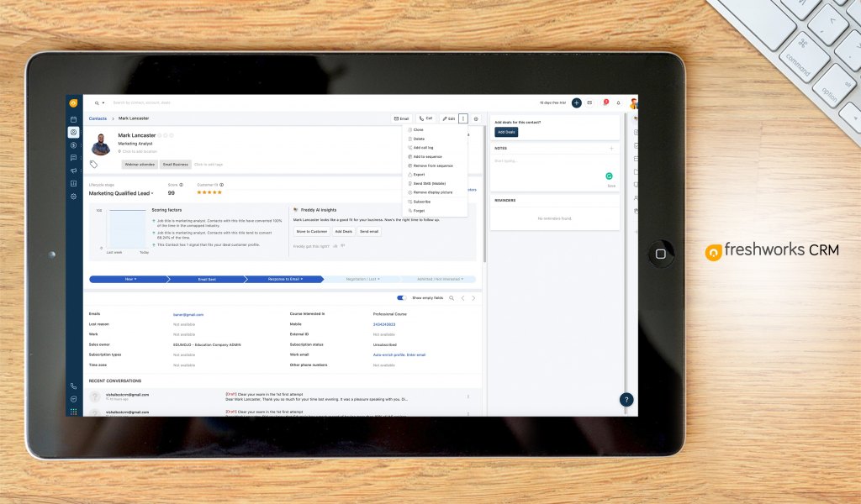The height and width of the screenshot is (504, 861).
Task: Choose Clone from the open actions menu
Action: pos(419,130)
